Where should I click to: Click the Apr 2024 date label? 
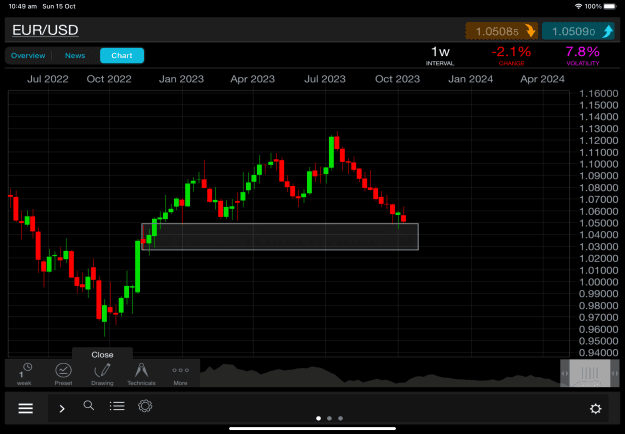click(542, 79)
